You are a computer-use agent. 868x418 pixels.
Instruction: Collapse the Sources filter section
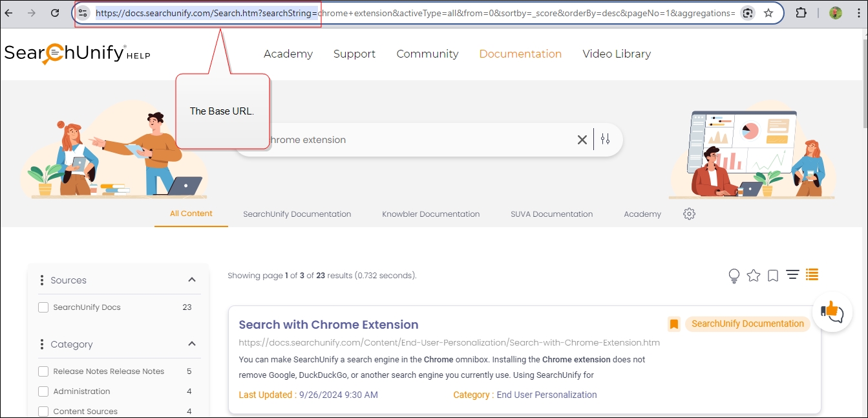click(192, 280)
